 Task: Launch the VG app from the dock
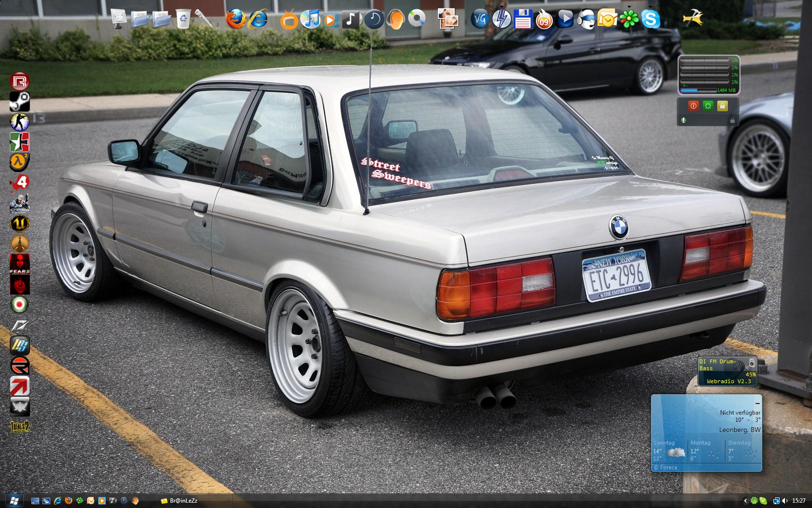point(479,19)
